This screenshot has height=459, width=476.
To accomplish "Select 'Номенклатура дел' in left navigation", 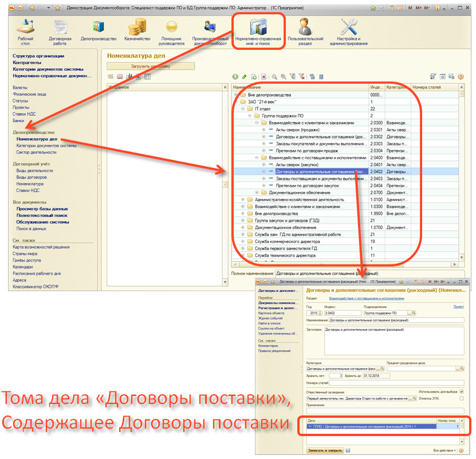I will (x=37, y=139).
